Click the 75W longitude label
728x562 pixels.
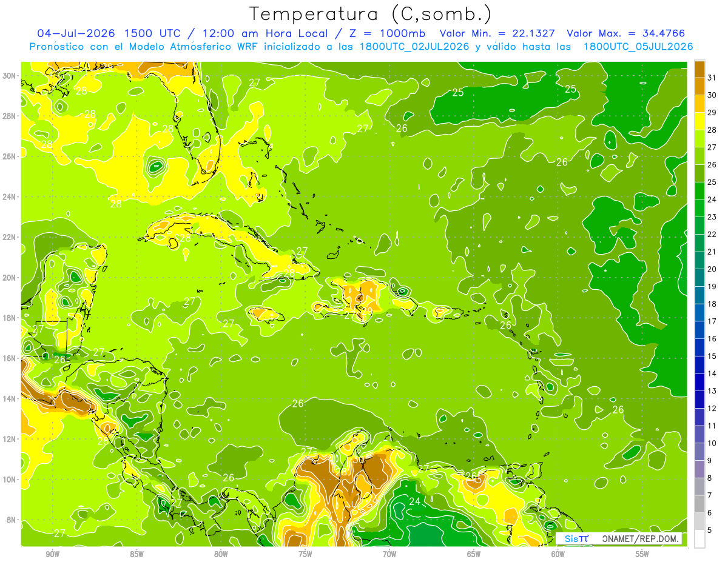tap(305, 554)
